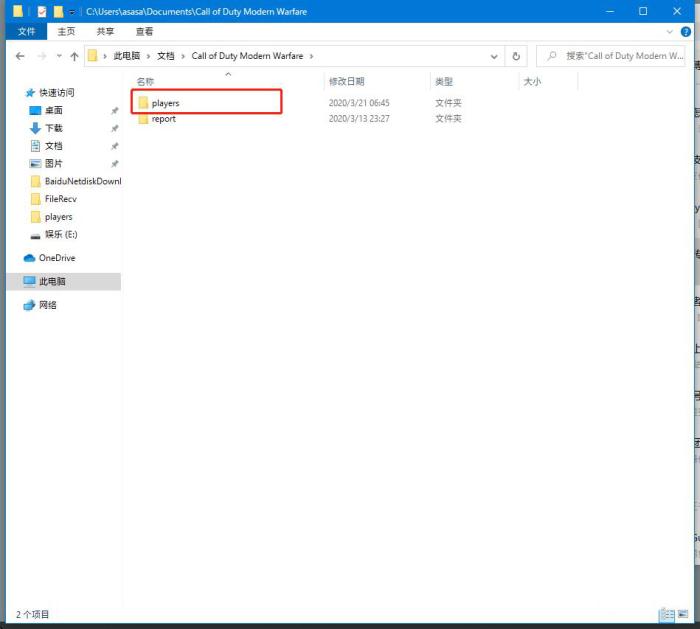Sort by the 修改日期 column header
Screen dimensions: 700x629
(x=347, y=81)
